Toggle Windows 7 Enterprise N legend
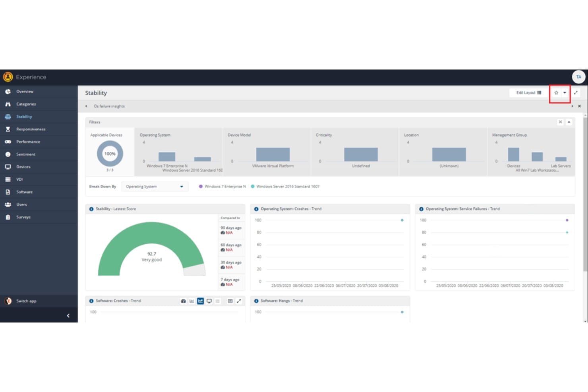 tap(222, 186)
